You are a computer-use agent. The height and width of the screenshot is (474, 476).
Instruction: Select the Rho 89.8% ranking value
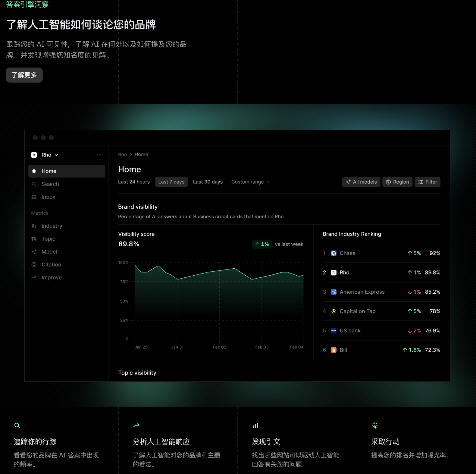point(433,273)
